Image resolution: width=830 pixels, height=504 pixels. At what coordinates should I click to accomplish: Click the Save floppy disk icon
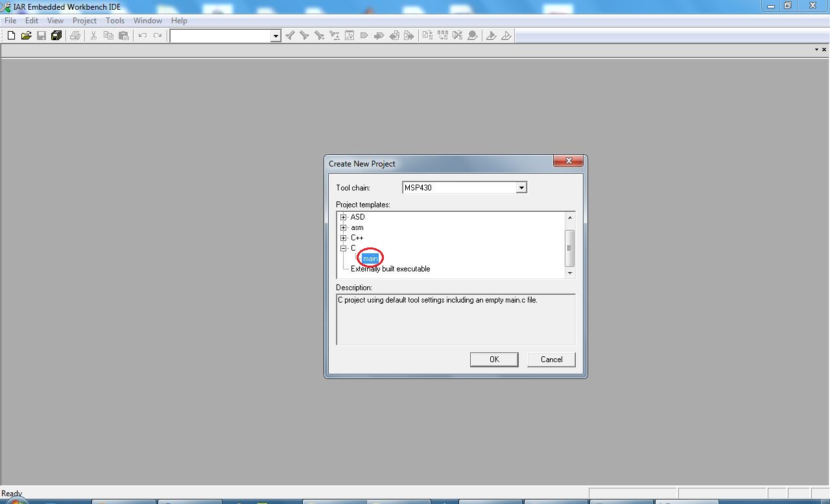(41, 36)
